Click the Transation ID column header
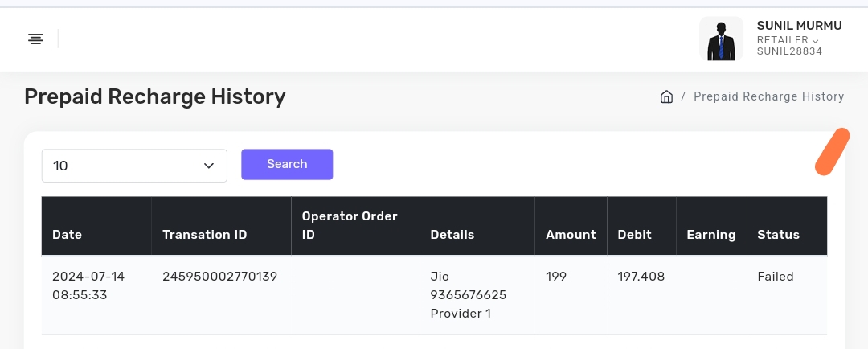 pos(204,235)
